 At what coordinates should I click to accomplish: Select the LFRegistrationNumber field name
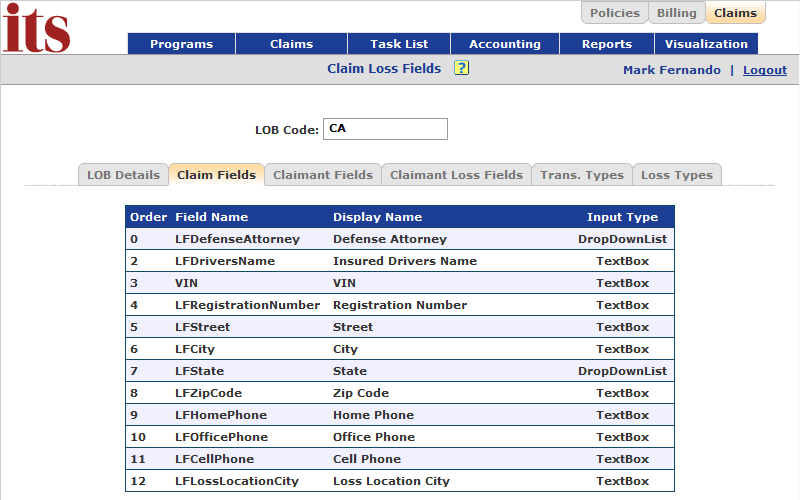point(247,305)
